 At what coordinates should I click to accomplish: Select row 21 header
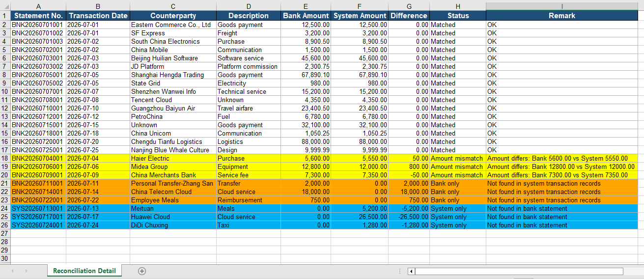tap(5, 183)
